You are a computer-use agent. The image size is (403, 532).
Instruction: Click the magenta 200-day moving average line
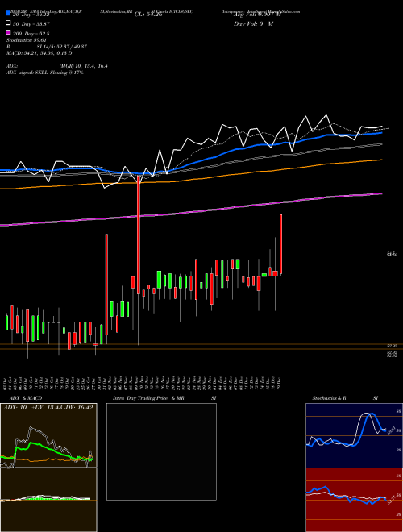pyautogui.click(x=191, y=212)
